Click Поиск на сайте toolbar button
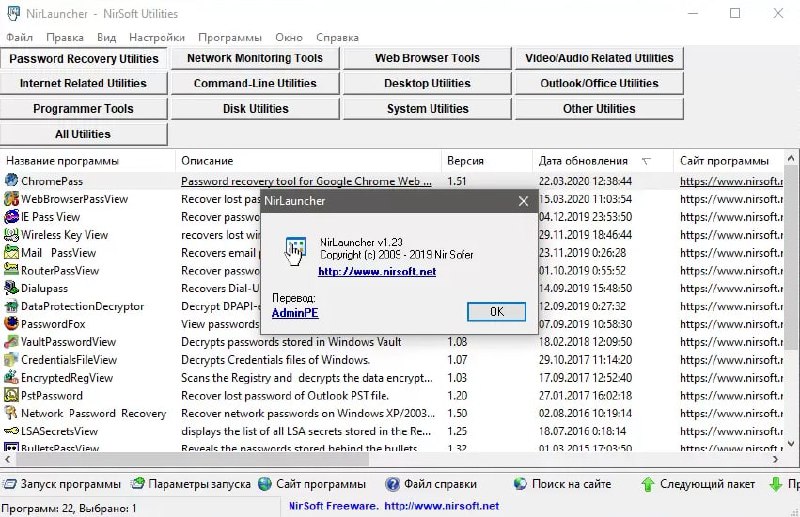The width and height of the screenshot is (800, 517). pos(562,484)
